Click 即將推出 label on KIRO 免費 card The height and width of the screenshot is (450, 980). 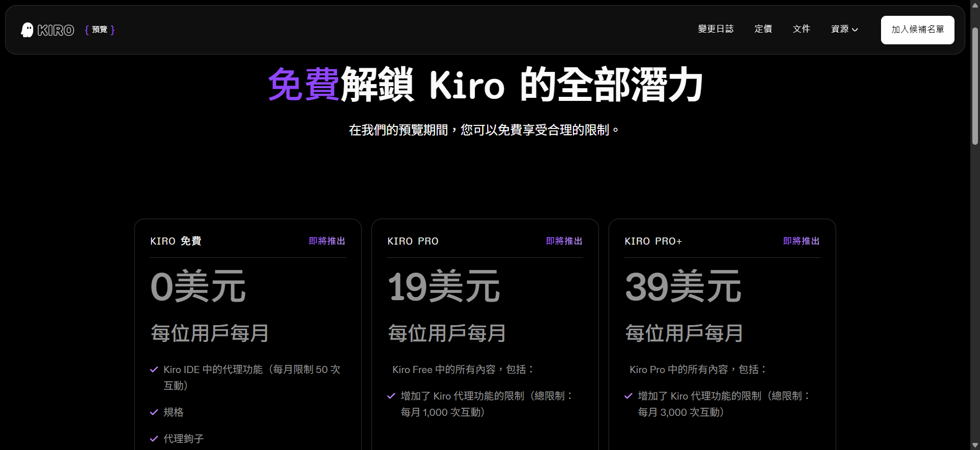327,241
